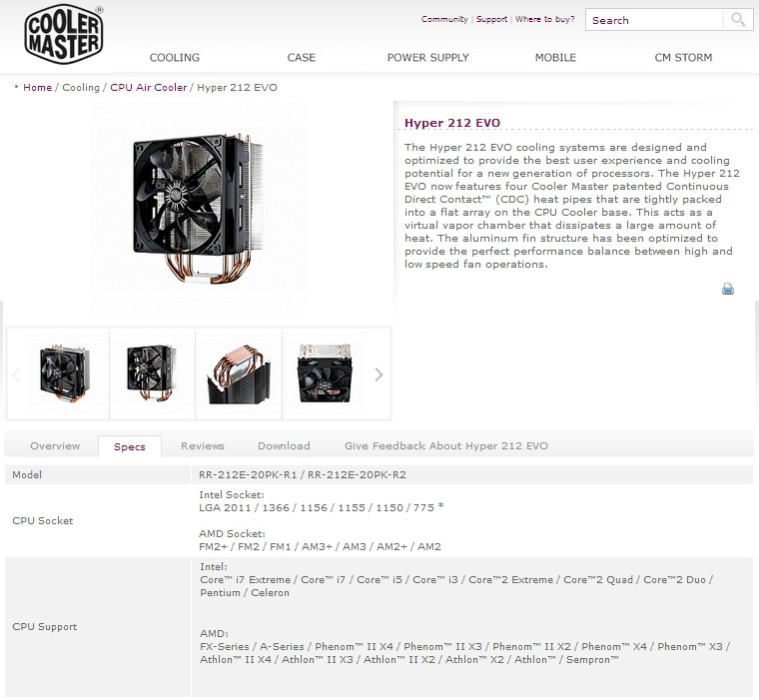Click the Cooling breadcrumb item
Screen dimensions: 759x700
(x=81, y=88)
